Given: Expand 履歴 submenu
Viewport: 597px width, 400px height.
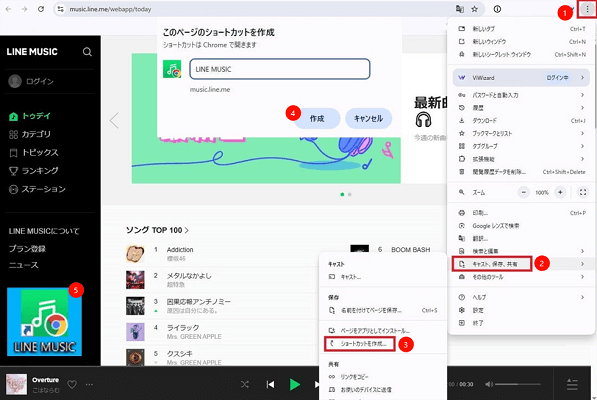Looking at the screenshot, I should coord(521,108).
